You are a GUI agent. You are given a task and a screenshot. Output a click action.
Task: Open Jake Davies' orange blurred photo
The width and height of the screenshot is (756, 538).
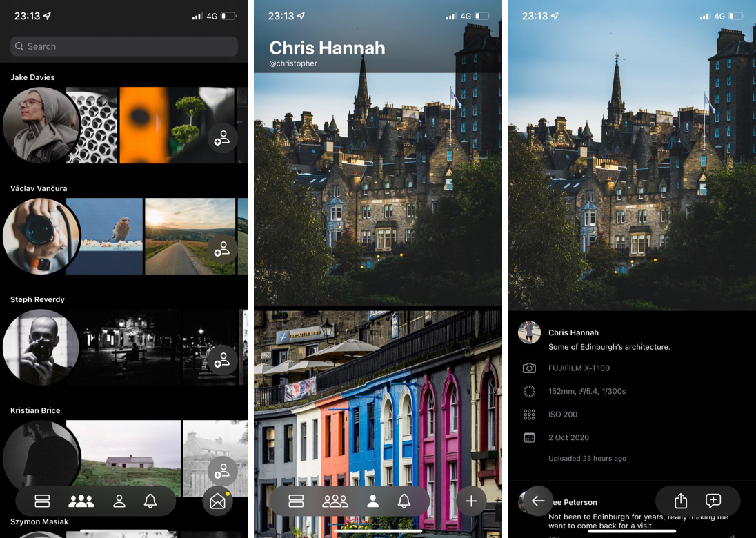pos(143,125)
